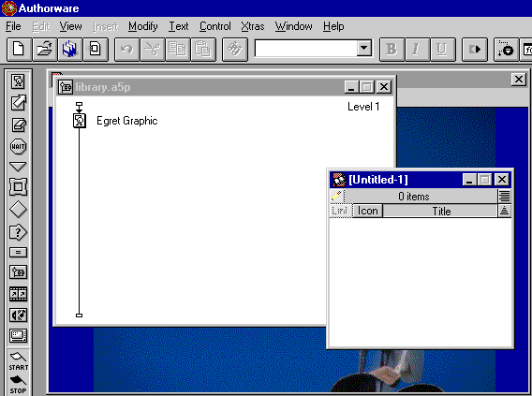Select the Motion icon in the palette
Image resolution: width=532 pixels, height=396 pixels.
click(18, 103)
